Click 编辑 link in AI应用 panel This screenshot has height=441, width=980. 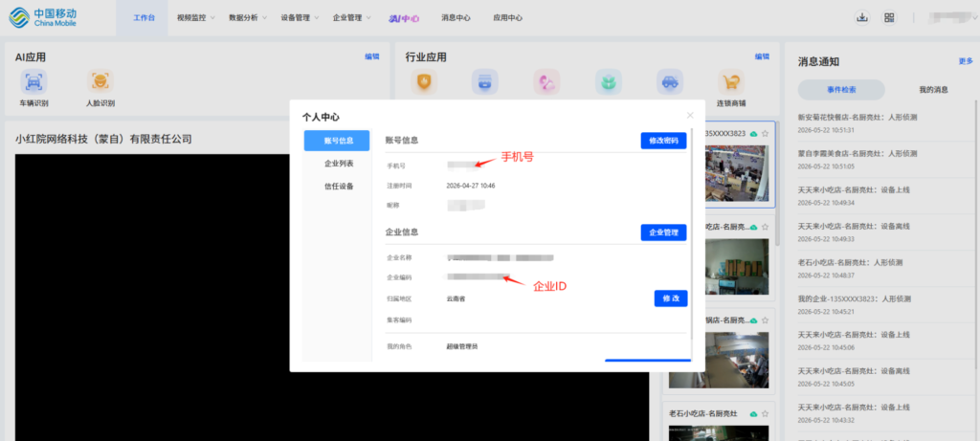(372, 56)
